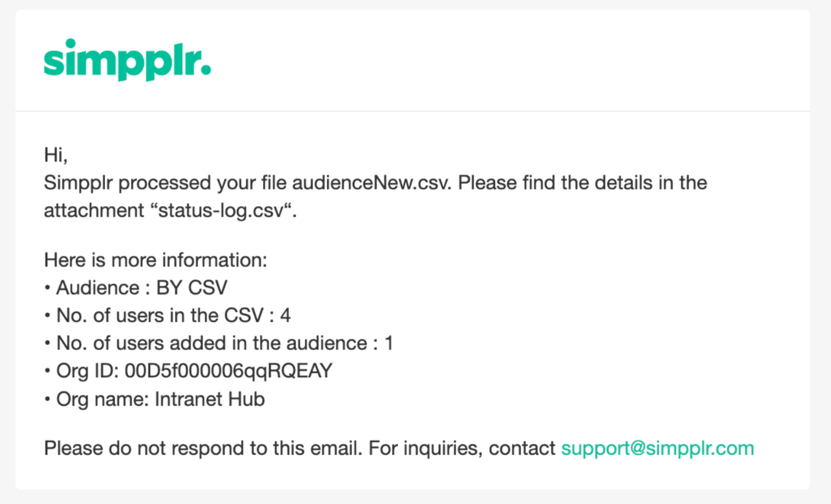Click "No. of users added in the audience" label
Screen dimensions: 831x504
pos(212,344)
